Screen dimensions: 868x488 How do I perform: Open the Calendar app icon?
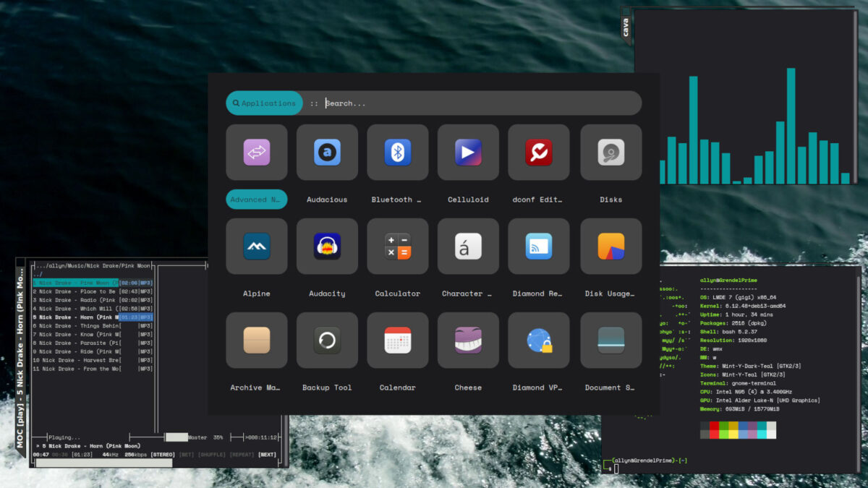(397, 341)
